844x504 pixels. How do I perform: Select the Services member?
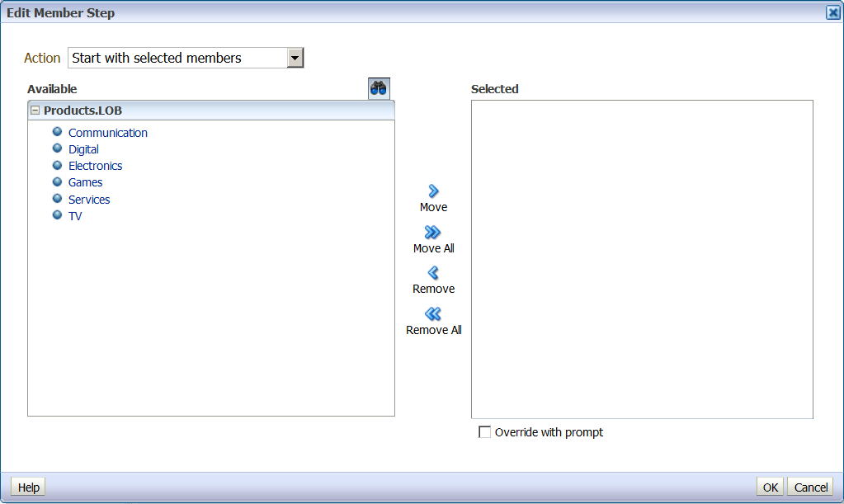[x=88, y=199]
